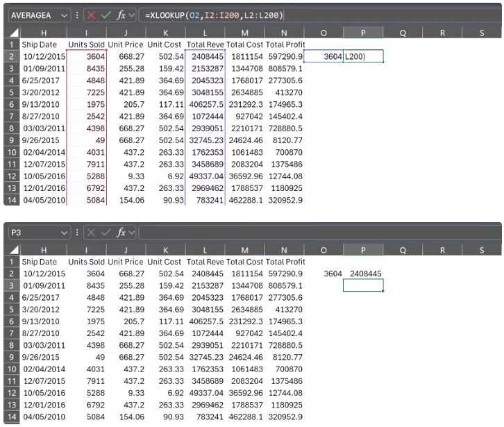504x427 pixels.
Task: Select column N header in bottom sheet
Action: 284,250
